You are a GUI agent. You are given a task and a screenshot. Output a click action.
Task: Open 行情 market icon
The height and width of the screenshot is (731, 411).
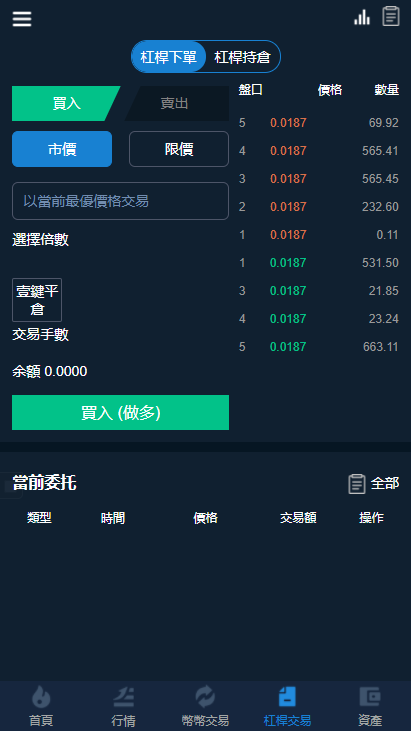pyautogui.click(x=123, y=698)
